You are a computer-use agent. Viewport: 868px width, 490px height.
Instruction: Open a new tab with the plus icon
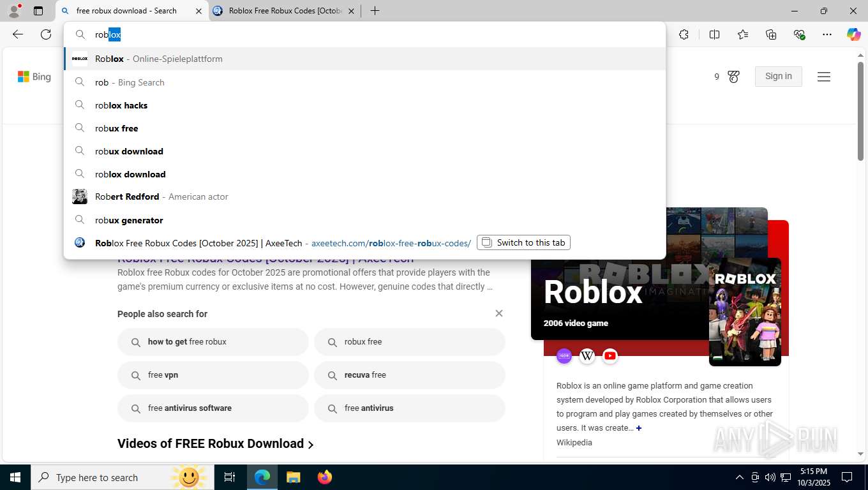pos(375,11)
